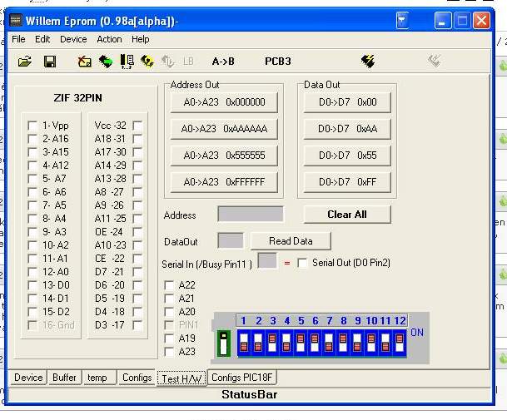Open the Edit menu
Screen dimensions: 507x420
point(42,39)
